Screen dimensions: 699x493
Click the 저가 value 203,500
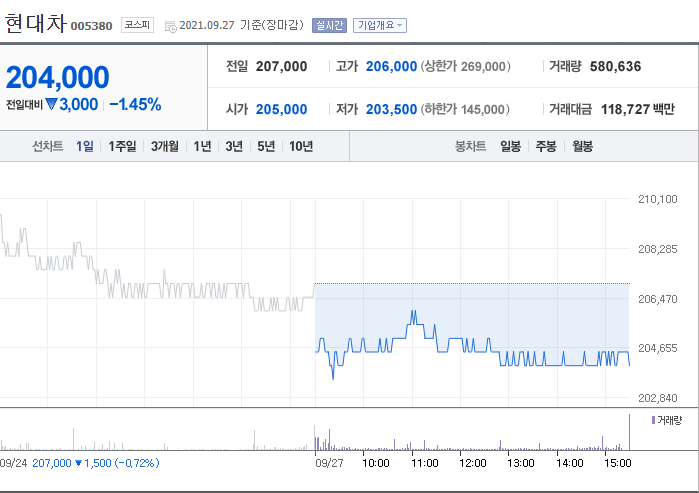pyautogui.click(x=391, y=109)
